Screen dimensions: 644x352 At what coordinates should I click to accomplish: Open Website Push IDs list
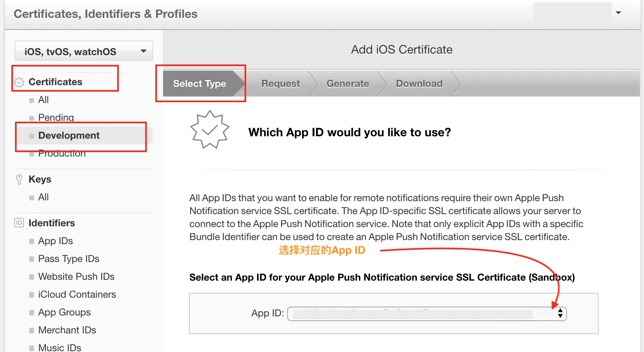(76, 277)
